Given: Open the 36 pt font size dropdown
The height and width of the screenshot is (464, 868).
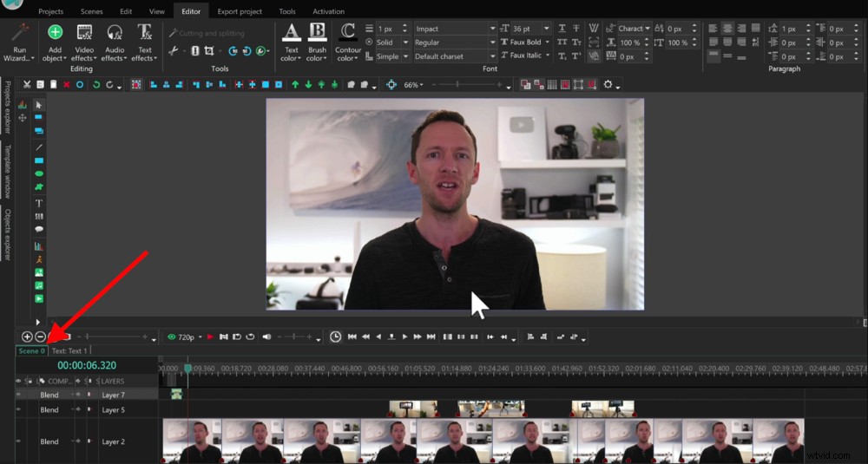Looking at the screenshot, I should pyautogui.click(x=546, y=29).
